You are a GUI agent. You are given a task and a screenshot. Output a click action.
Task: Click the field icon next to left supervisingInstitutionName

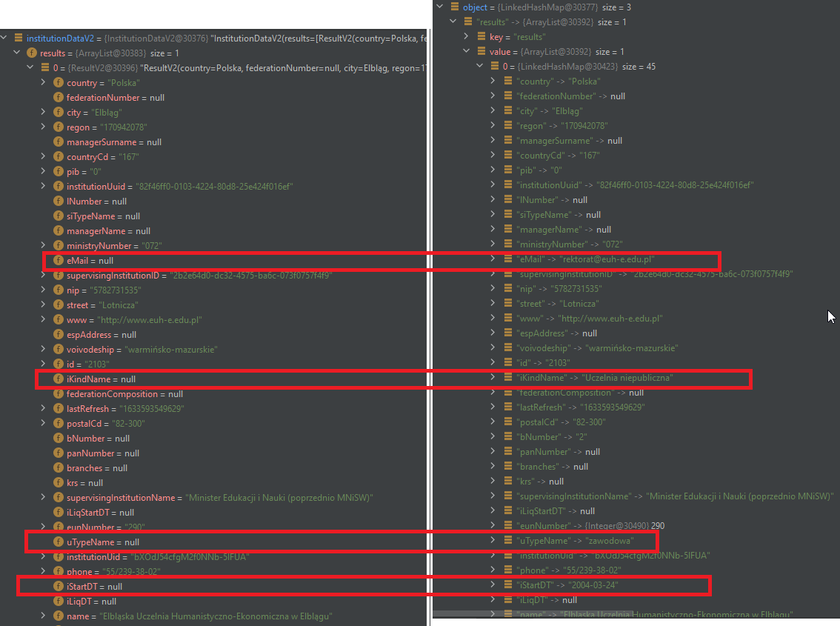[59, 497]
